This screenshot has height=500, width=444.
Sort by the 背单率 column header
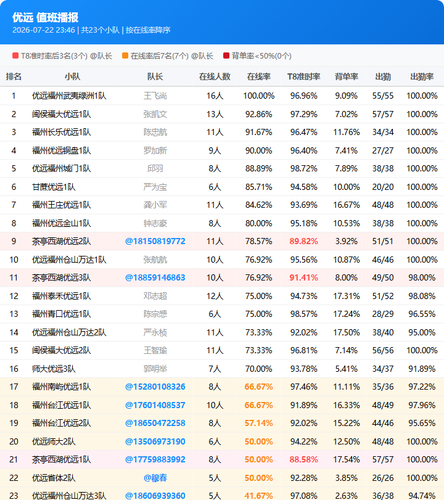tap(346, 77)
